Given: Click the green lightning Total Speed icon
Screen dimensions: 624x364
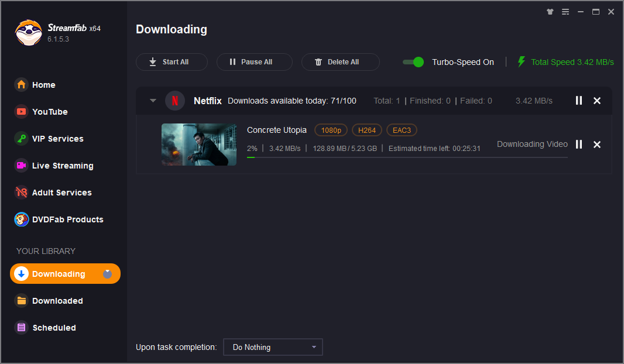Looking at the screenshot, I should [522, 61].
